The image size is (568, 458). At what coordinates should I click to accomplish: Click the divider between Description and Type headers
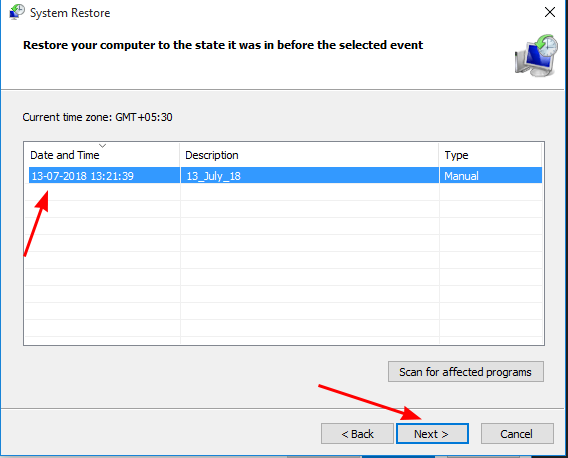439,155
